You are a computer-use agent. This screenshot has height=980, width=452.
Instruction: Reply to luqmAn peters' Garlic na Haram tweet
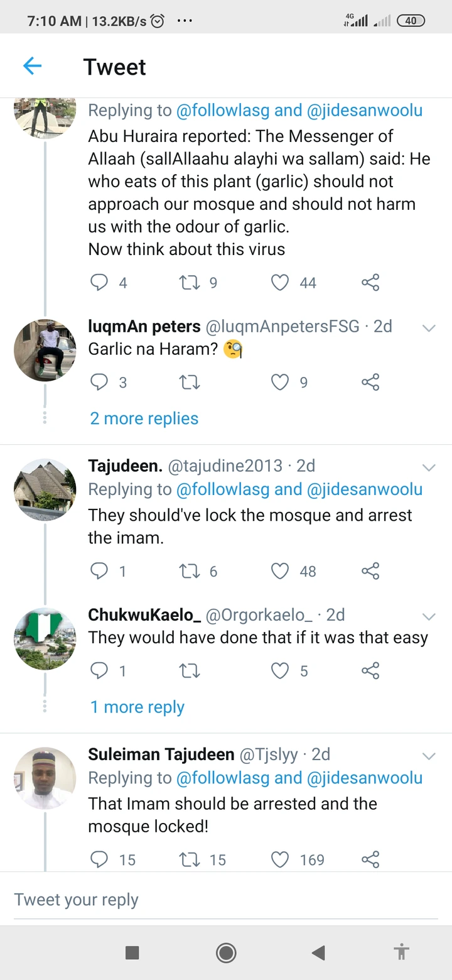coord(99,382)
